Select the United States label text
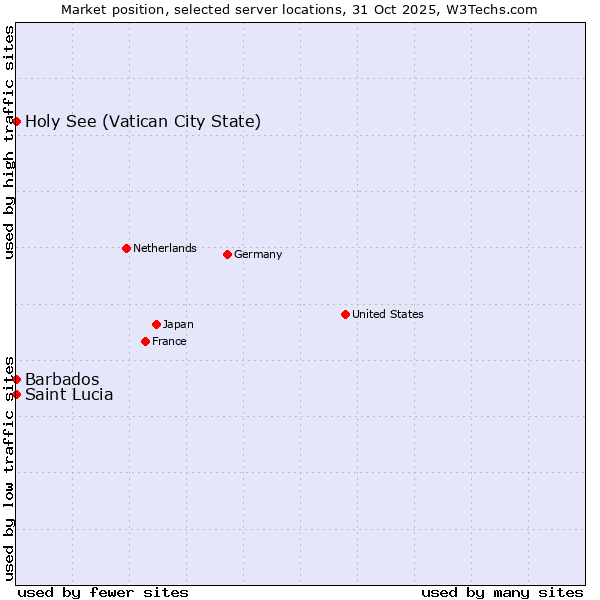 coord(387,314)
